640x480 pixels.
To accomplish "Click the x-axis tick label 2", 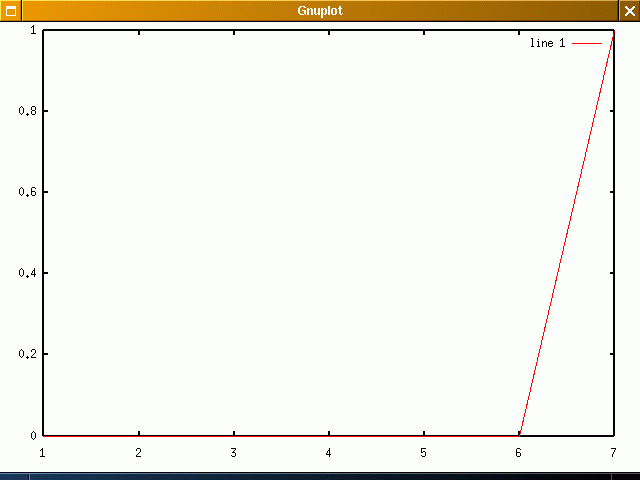I will pos(138,453).
